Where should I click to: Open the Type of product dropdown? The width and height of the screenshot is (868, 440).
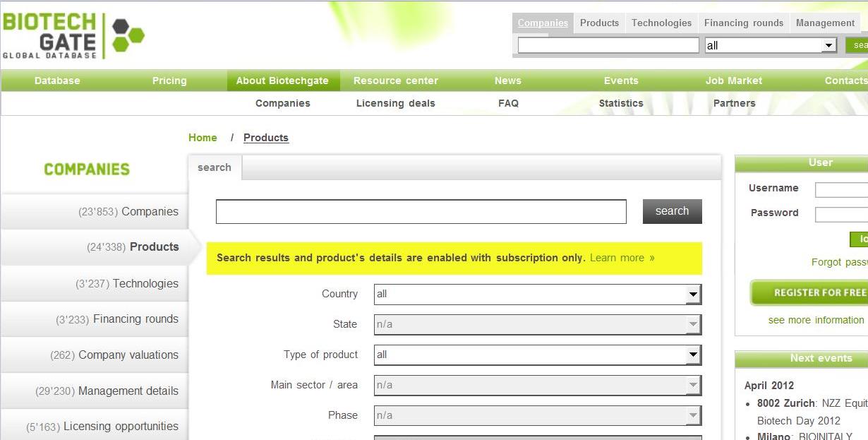click(x=538, y=355)
